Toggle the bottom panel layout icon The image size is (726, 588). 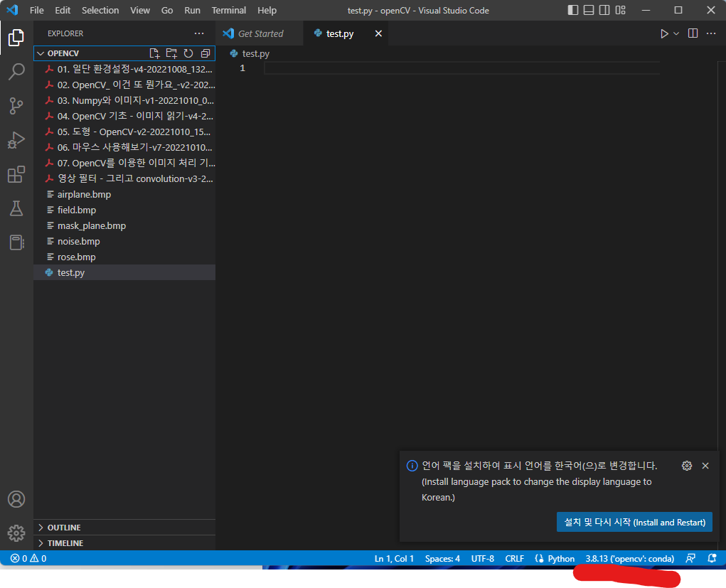pos(589,10)
